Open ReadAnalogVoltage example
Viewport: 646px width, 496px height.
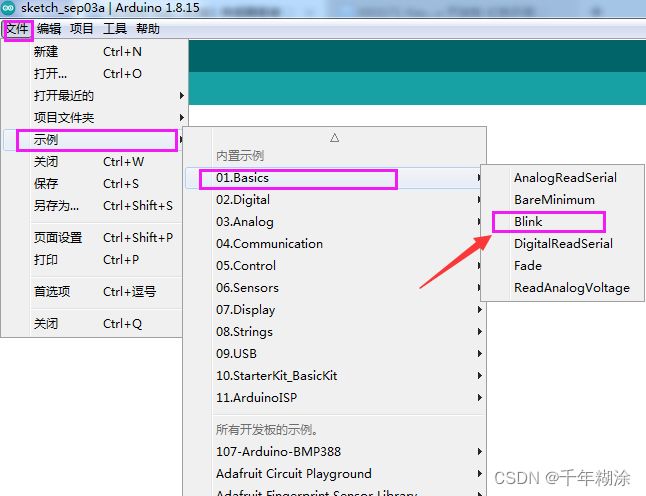562,288
